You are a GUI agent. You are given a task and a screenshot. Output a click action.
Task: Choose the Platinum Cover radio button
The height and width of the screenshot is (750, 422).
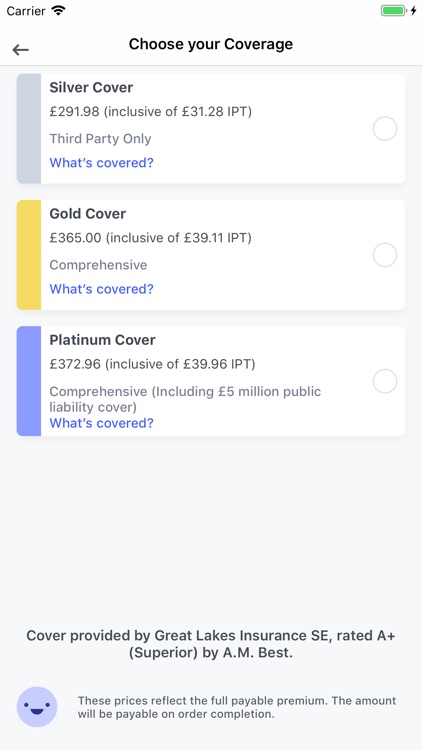[x=385, y=381]
